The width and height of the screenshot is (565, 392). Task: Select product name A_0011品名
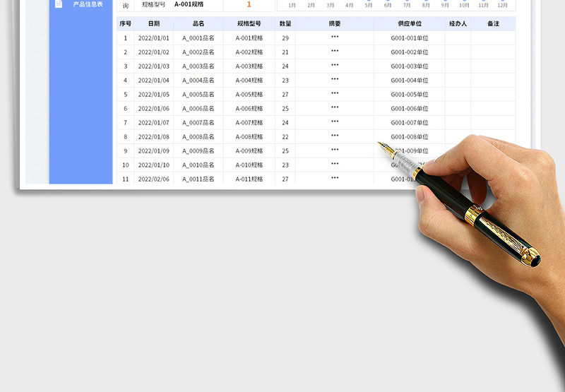(198, 179)
